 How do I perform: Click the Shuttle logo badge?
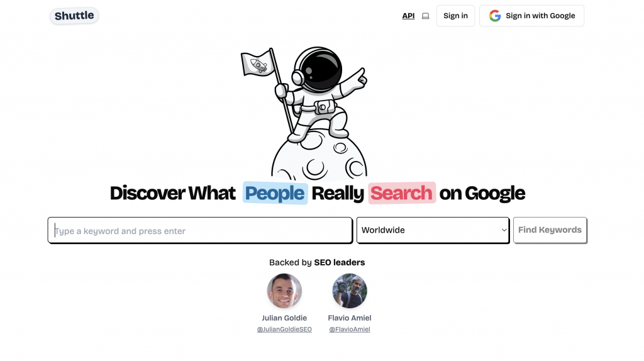point(74,16)
